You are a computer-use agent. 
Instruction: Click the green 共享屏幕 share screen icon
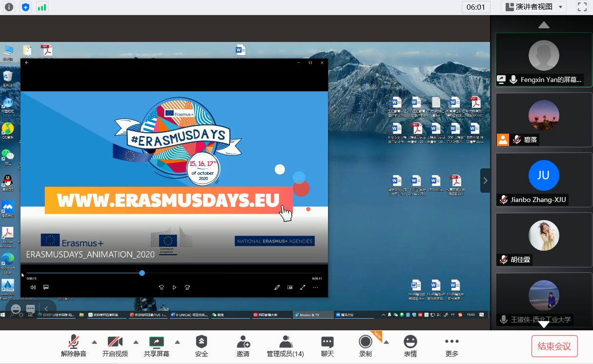coord(157,342)
